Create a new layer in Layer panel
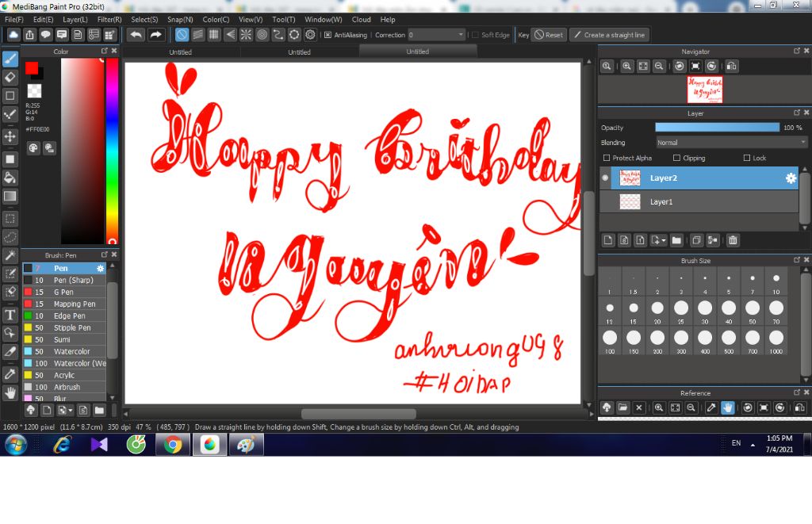This screenshot has width=812, height=524. (x=608, y=240)
